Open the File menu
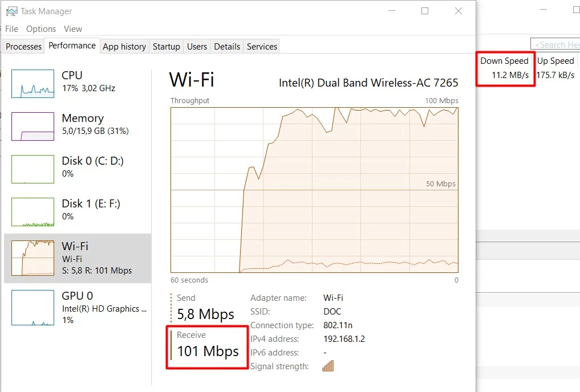 coord(11,28)
